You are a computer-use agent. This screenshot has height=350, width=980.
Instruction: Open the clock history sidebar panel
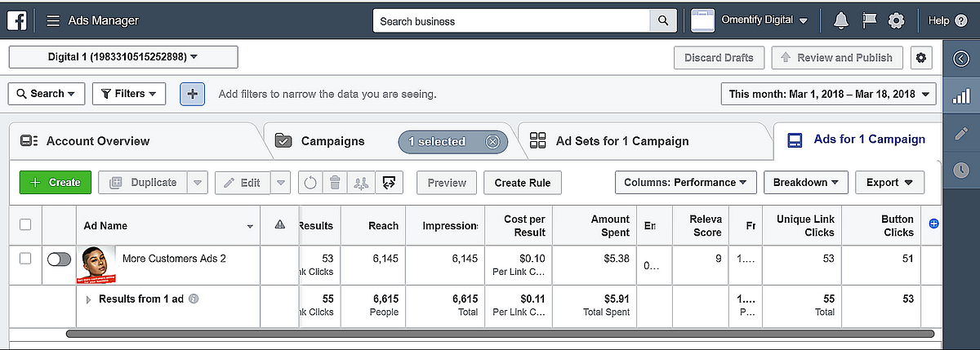coord(961,170)
